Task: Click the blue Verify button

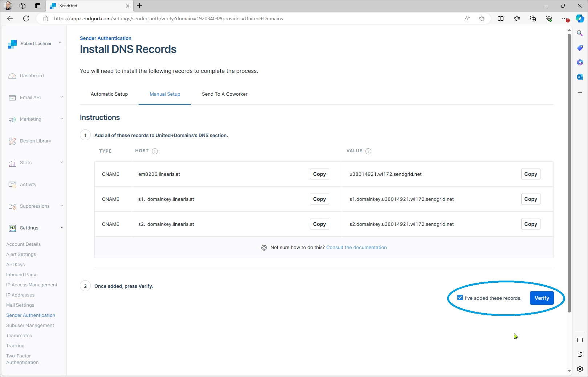Action: [542, 298]
